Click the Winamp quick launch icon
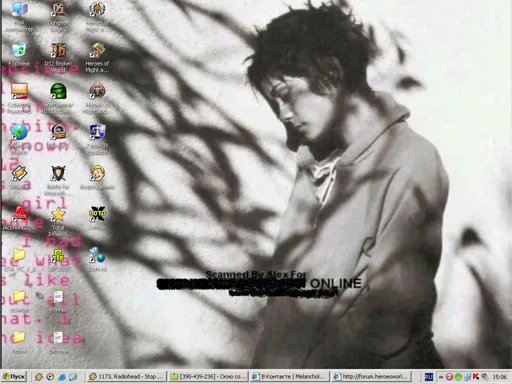The height and width of the screenshot is (384, 512). 39,377
